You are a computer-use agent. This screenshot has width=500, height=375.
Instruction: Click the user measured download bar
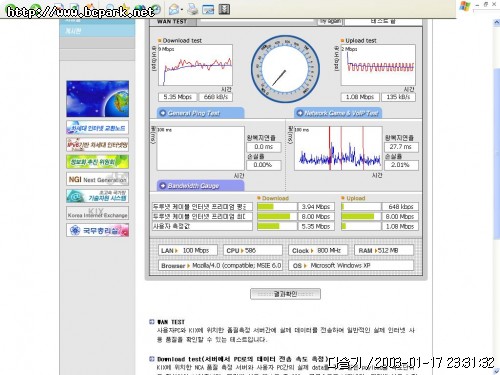pyautogui.click(x=277, y=226)
